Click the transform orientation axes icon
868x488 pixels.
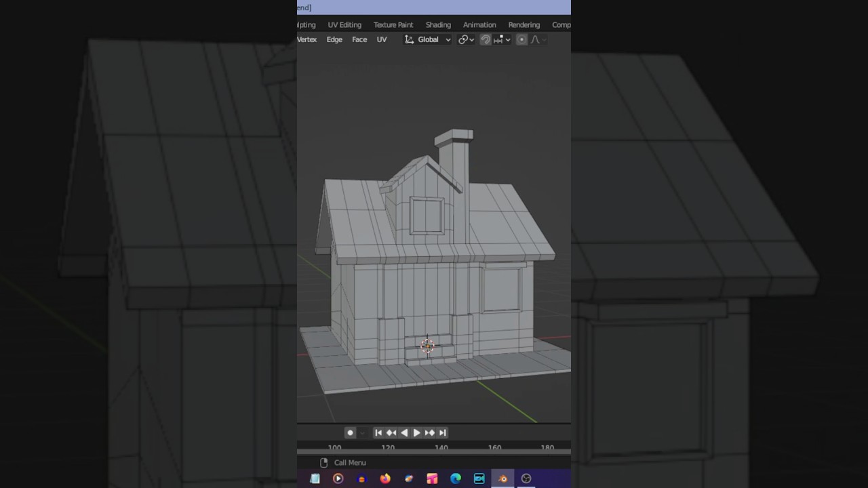point(409,39)
